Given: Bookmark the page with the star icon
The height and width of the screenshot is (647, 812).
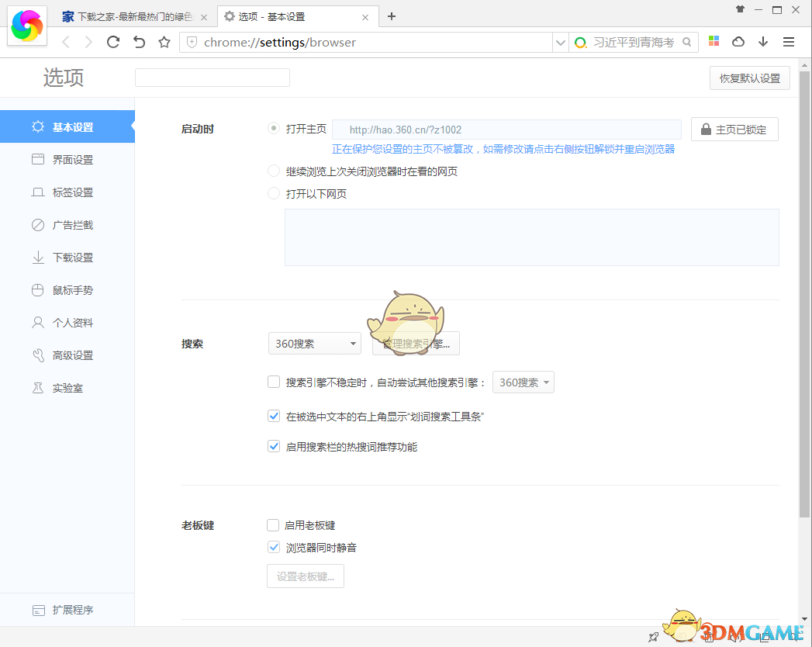Looking at the screenshot, I should click(164, 42).
